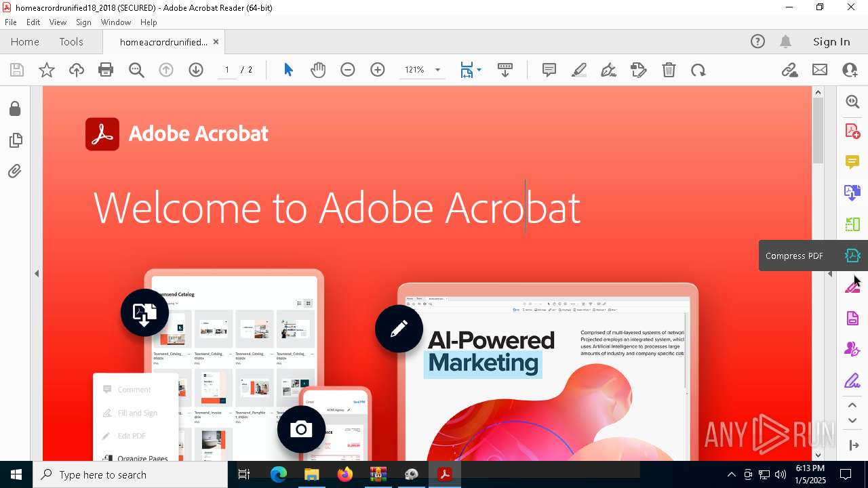Click taskbar search box
This screenshot has height=488, width=868.
click(x=130, y=474)
